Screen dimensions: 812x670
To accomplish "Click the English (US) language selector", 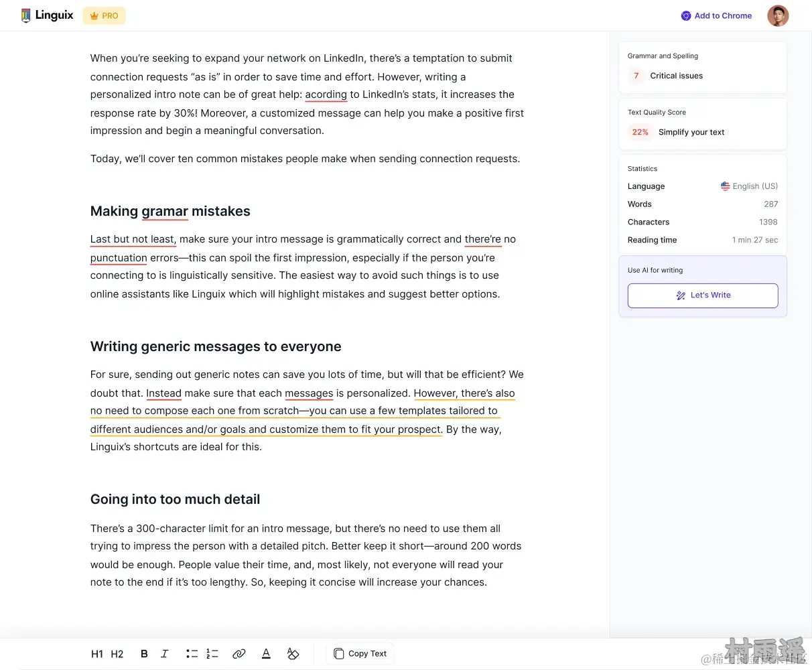I will coord(749,186).
